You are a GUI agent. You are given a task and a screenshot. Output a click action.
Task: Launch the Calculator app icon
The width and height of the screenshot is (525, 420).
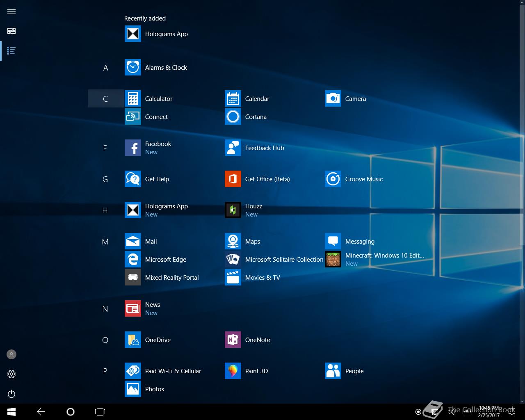(x=133, y=98)
